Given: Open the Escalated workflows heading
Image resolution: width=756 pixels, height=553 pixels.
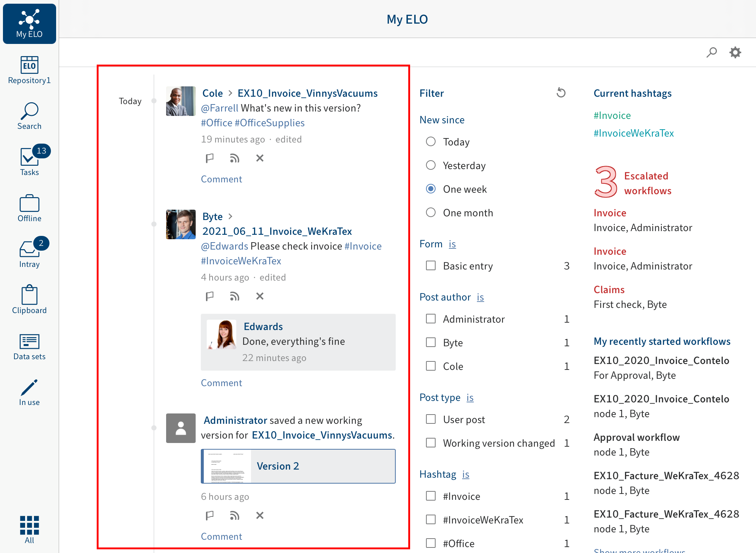Looking at the screenshot, I should (647, 183).
